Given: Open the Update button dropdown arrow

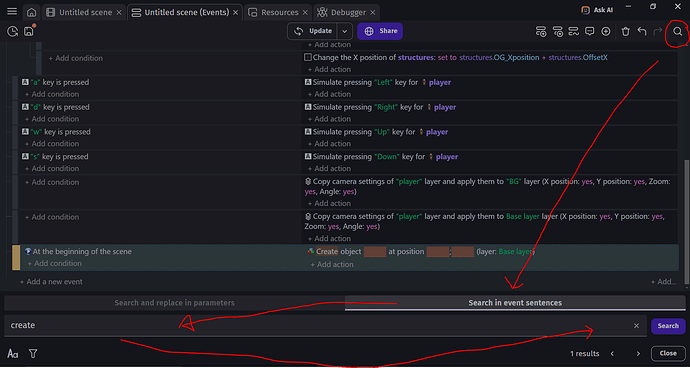Looking at the screenshot, I should (345, 31).
